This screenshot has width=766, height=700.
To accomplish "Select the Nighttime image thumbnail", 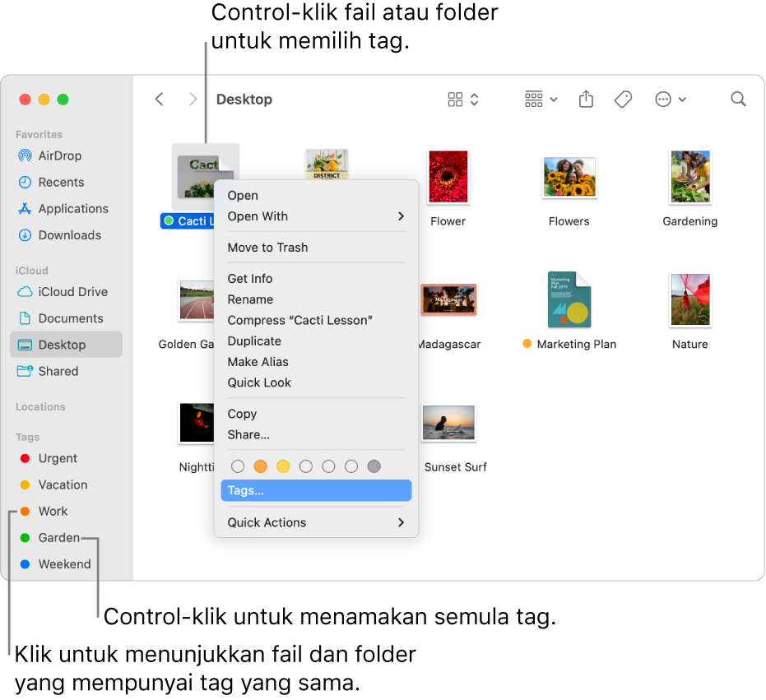I will tap(197, 423).
